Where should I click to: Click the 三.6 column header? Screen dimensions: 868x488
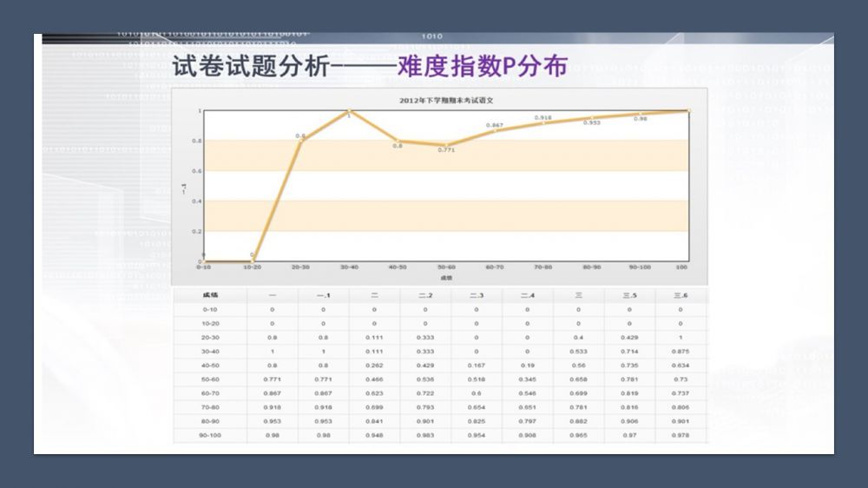(x=681, y=295)
